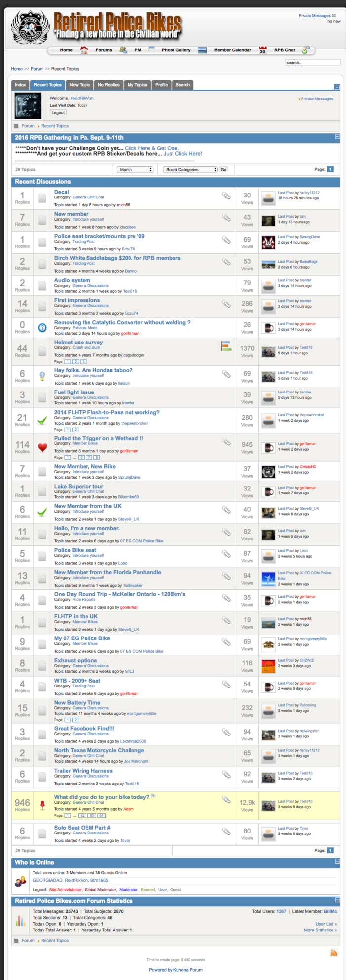Open the "Click Here & Get One" link
The image size is (346, 980).
[152, 148]
